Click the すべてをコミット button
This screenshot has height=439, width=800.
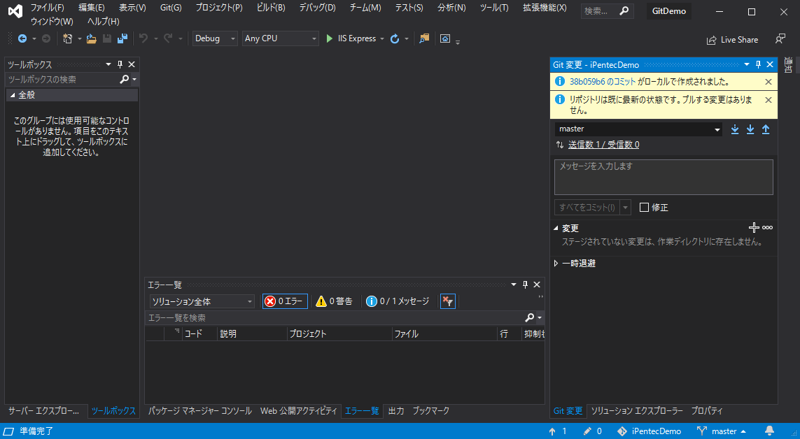pyautogui.click(x=587, y=207)
